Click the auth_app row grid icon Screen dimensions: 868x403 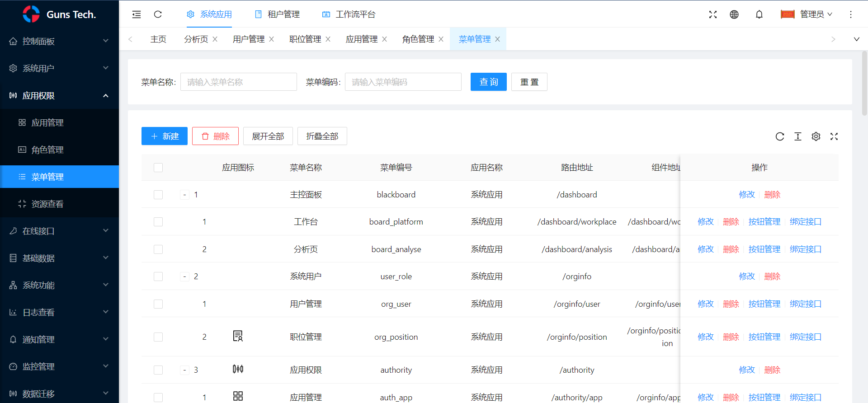point(238,396)
